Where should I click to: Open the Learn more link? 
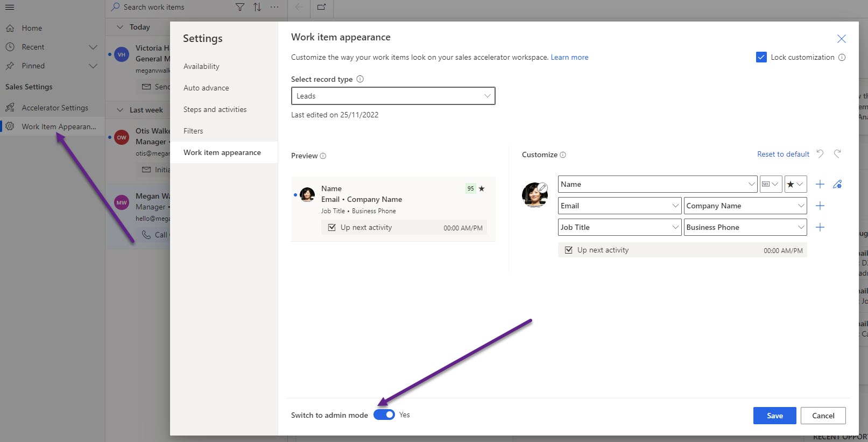tap(569, 57)
